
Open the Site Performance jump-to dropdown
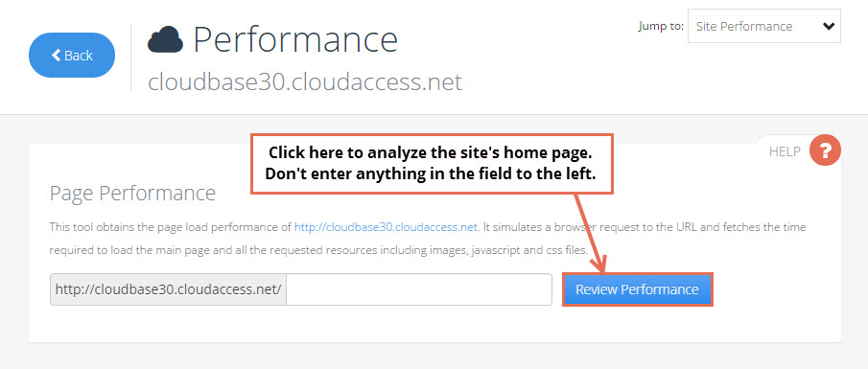point(763,26)
